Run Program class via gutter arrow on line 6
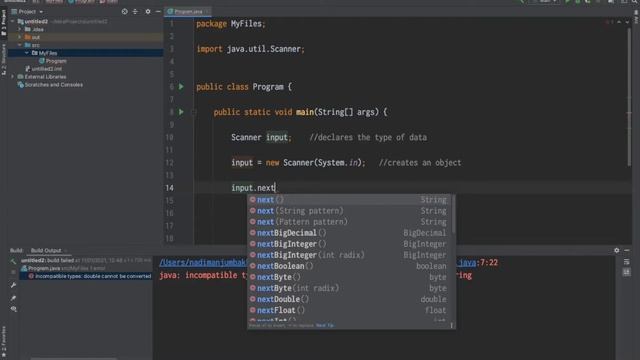The height and width of the screenshot is (360, 640). (181, 87)
